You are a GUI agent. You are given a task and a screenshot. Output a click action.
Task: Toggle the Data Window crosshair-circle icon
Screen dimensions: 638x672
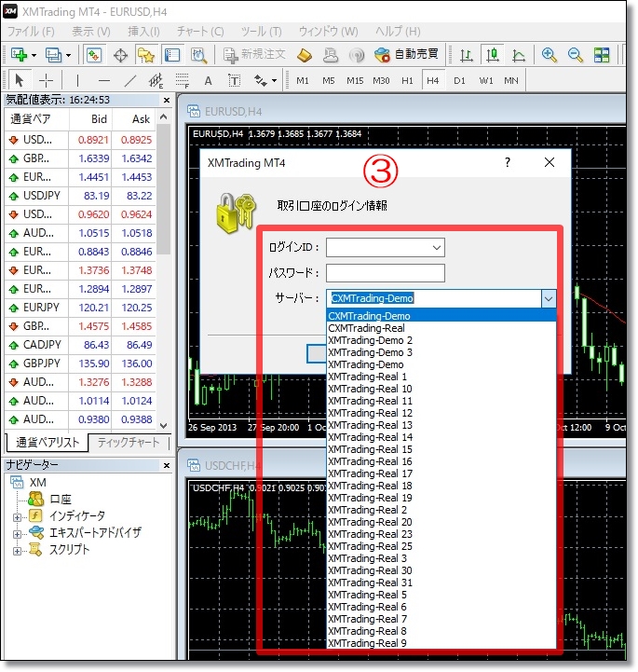coord(121,55)
